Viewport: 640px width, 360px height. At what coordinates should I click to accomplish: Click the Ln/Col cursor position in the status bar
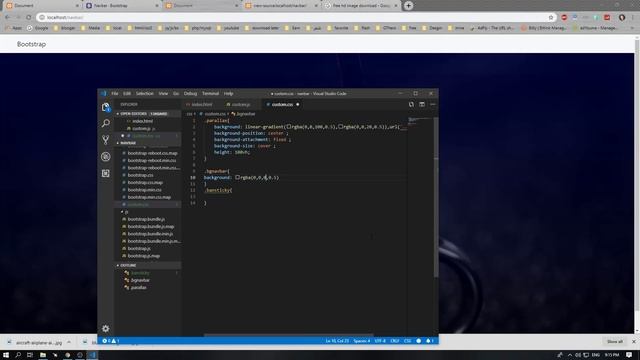pos(337,341)
